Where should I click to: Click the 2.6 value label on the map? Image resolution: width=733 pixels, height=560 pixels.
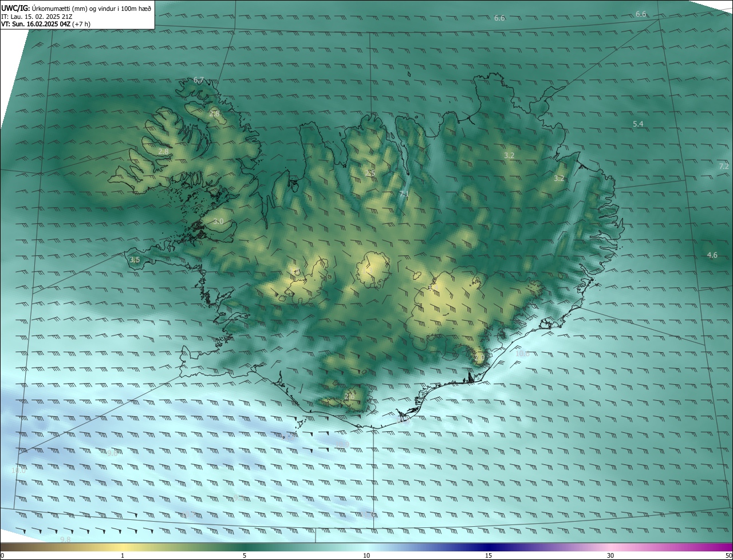349,396
